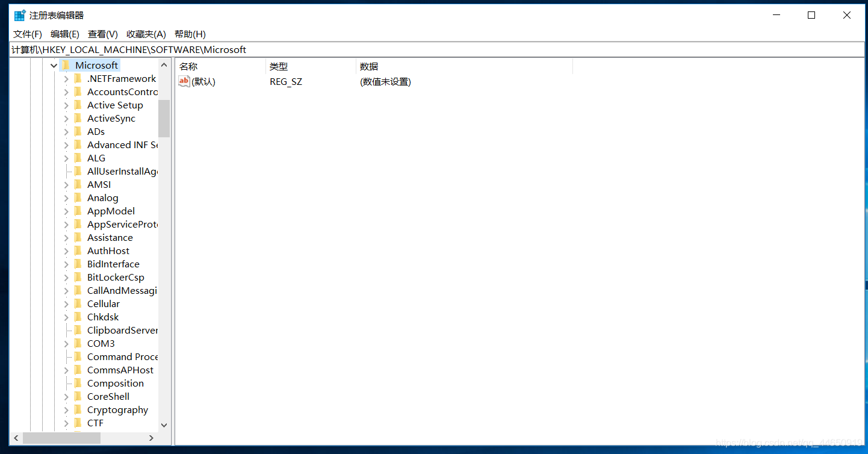The image size is (868, 454).
Task: Select the CallAndMessaging key
Action: [x=122, y=290]
